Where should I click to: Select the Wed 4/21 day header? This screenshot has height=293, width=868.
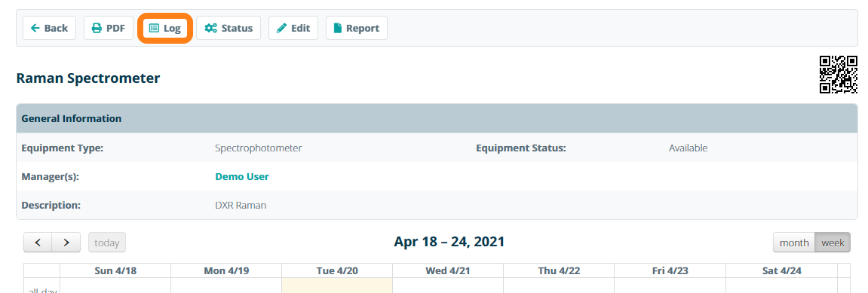[x=448, y=270]
